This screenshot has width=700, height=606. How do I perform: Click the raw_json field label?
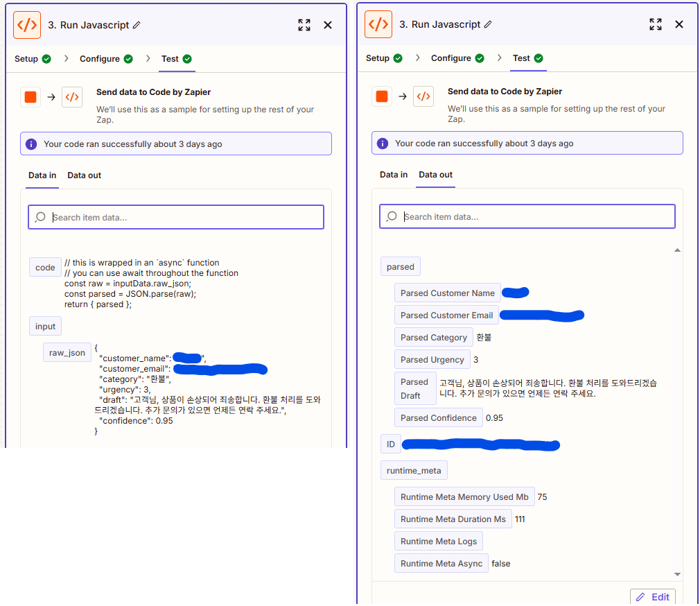(67, 352)
